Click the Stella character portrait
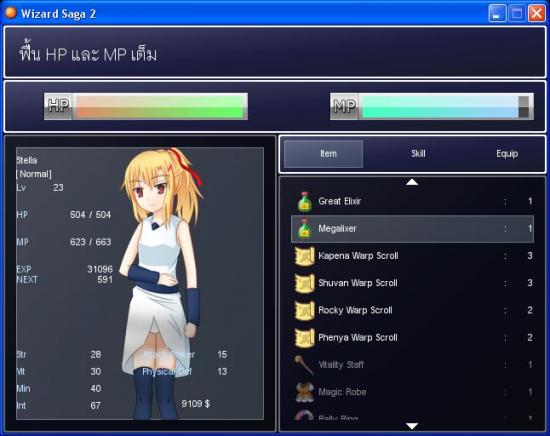The width and height of the screenshot is (550, 436). (162, 283)
